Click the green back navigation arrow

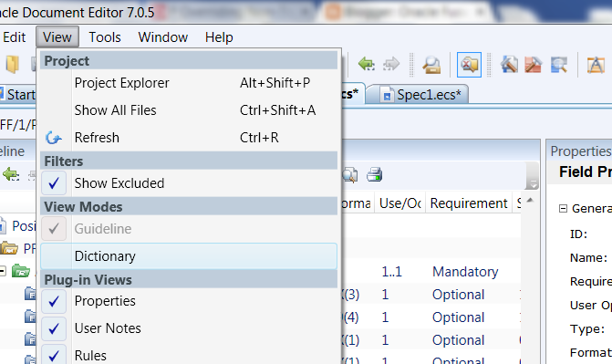[366, 64]
